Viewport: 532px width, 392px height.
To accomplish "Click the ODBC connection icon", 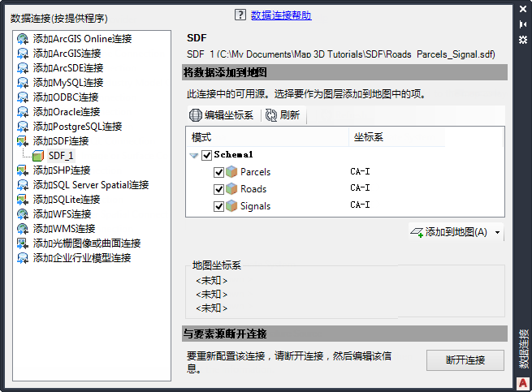I will pyautogui.click(x=23, y=97).
